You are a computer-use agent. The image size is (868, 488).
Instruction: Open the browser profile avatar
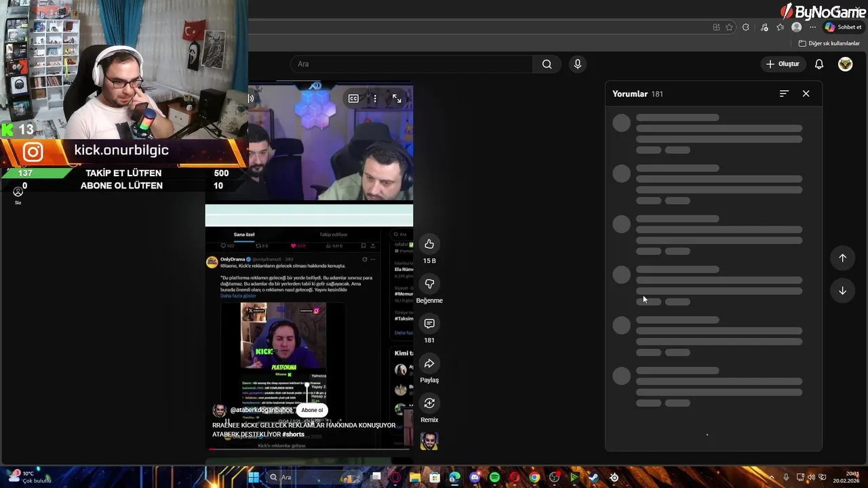(x=797, y=27)
